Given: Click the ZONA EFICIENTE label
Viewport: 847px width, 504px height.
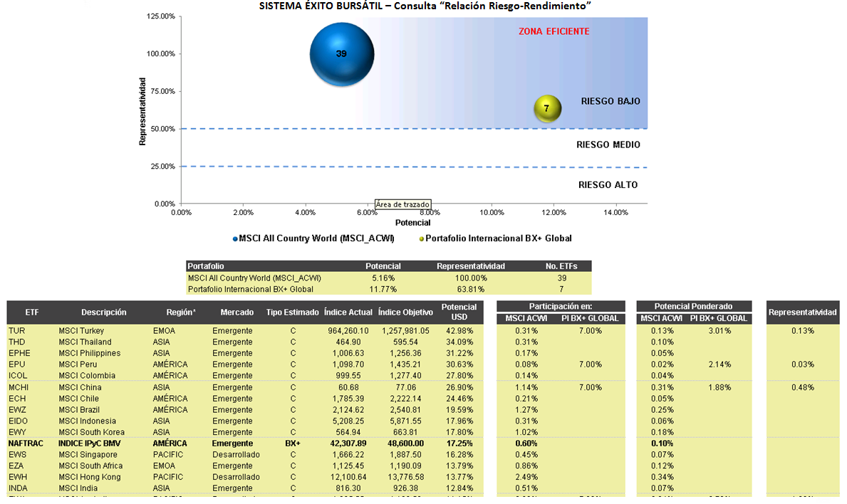Looking at the screenshot, I should pos(554,31).
